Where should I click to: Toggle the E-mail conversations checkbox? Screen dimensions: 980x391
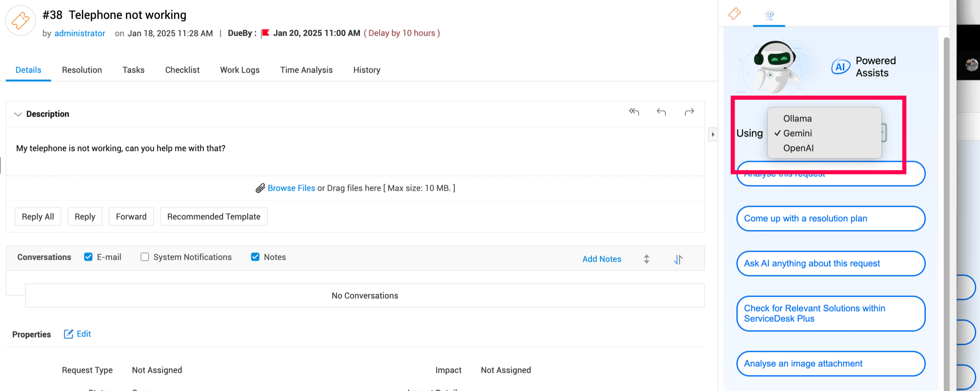click(x=88, y=257)
